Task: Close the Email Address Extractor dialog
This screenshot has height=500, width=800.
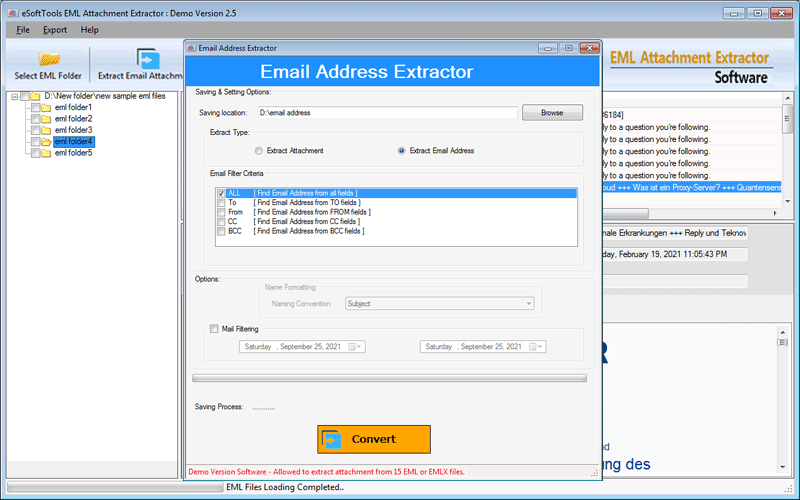Action: coord(589,48)
